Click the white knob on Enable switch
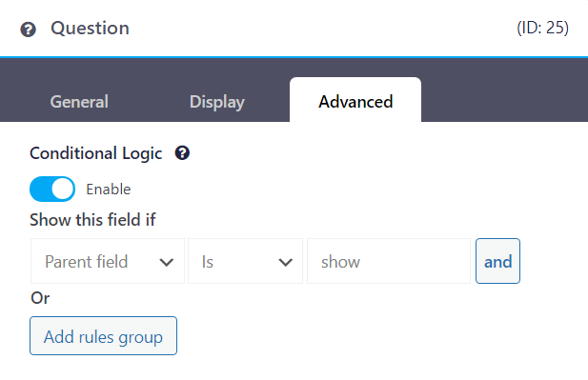Viewport: 588px width, 380px height. (x=63, y=189)
